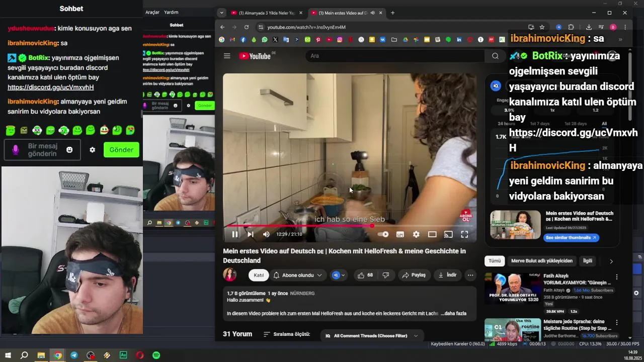Click 'Bir mesaj gönderin' chat input
The image size is (644, 362).
coord(43,150)
